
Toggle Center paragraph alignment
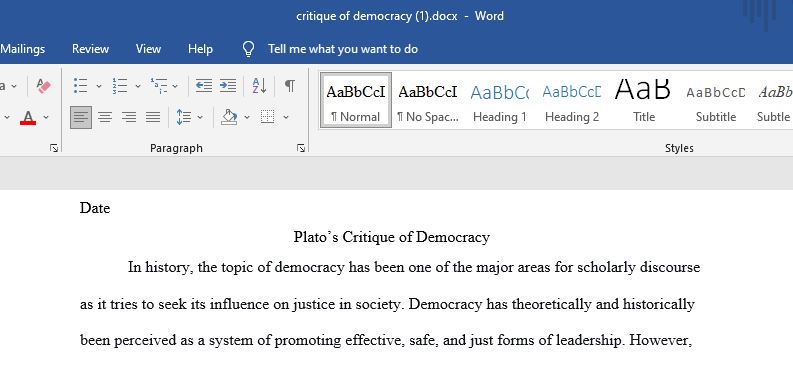coord(105,117)
